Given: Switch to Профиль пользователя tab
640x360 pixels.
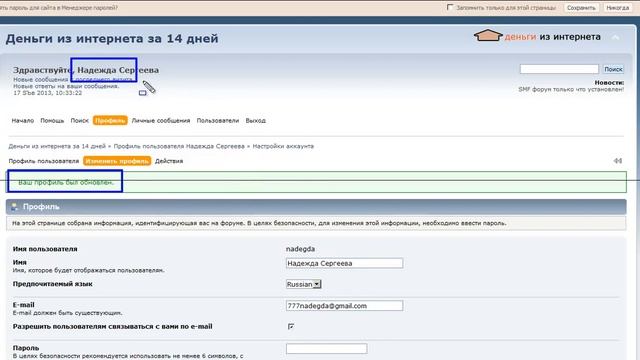Looking at the screenshot, I should [x=44, y=161].
